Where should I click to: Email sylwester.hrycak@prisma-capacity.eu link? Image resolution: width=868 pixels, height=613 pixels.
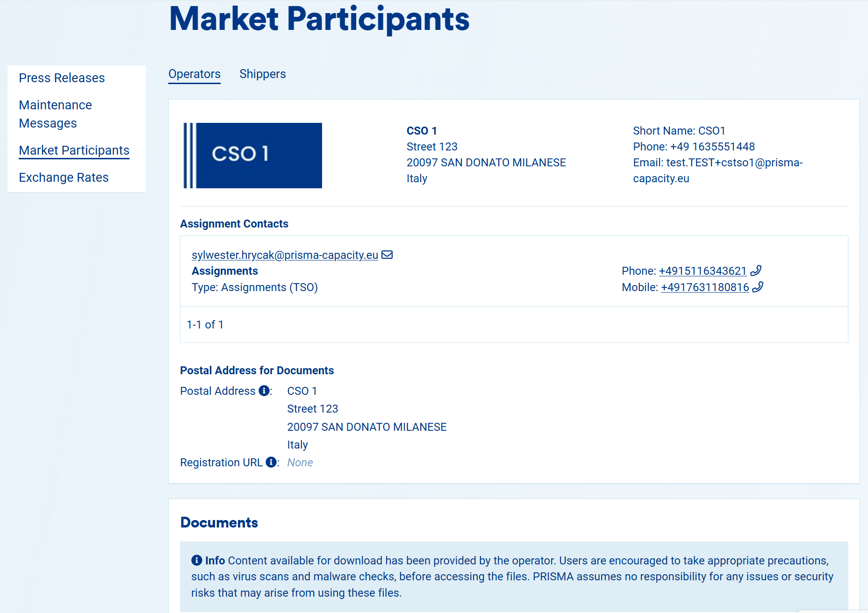coord(285,255)
